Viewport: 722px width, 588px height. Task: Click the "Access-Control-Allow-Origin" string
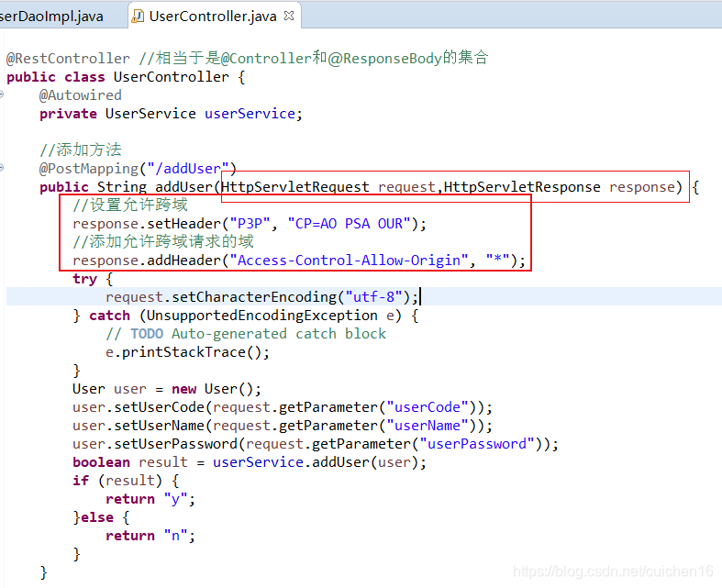[x=349, y=261]
